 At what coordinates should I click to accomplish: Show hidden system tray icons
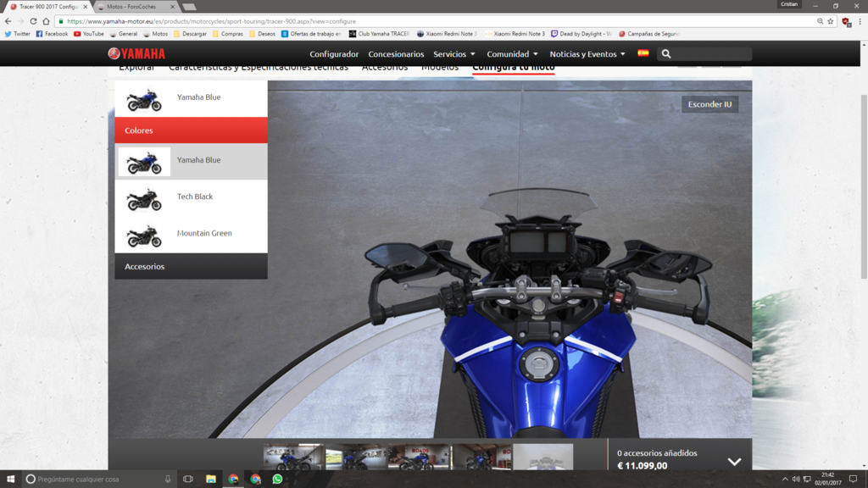coord(784,480)
